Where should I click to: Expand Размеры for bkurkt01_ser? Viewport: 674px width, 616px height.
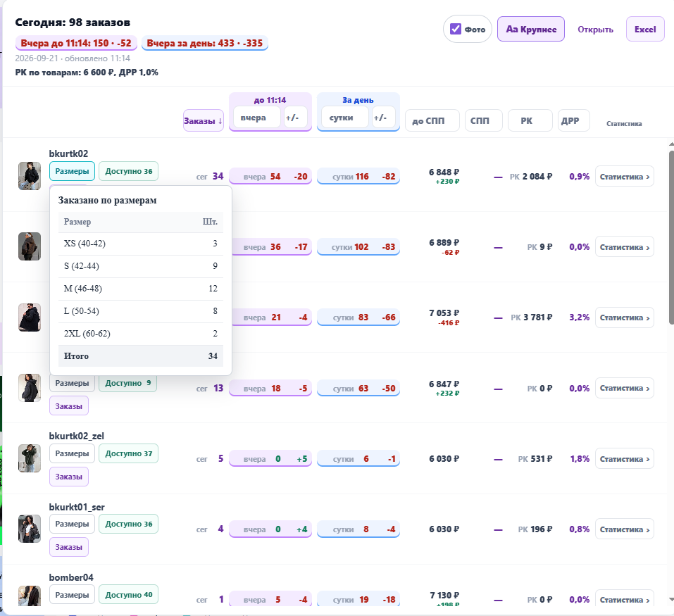point(72,524)
